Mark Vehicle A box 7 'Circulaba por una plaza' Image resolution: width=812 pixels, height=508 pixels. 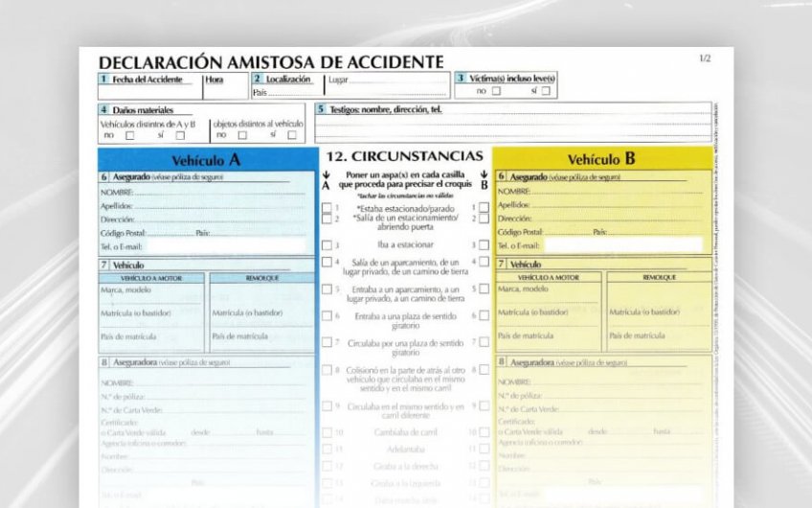327,342
